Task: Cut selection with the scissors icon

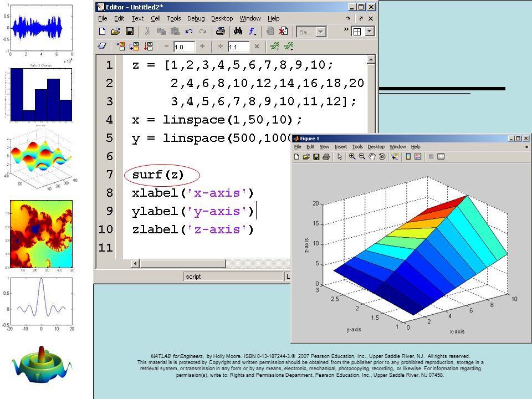Action: pos(147,32)
